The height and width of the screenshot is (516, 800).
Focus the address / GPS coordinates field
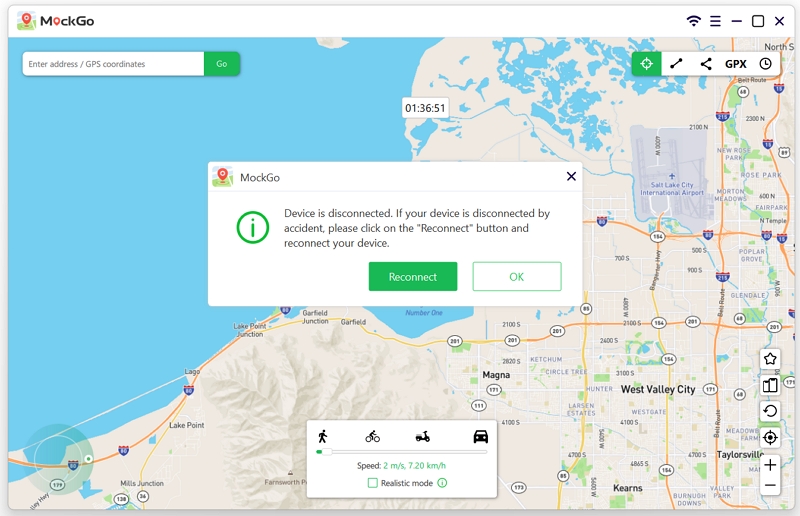click(x=113, y=64)
